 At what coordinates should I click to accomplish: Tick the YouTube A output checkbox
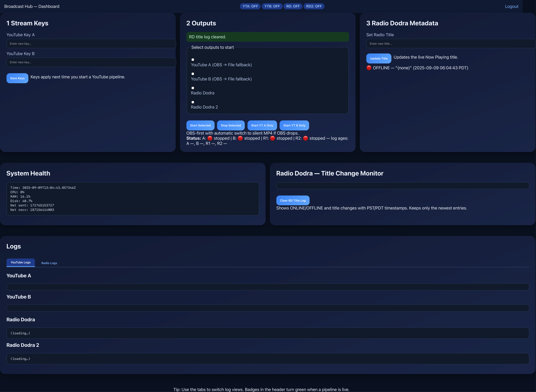click(x=193, y=60)
